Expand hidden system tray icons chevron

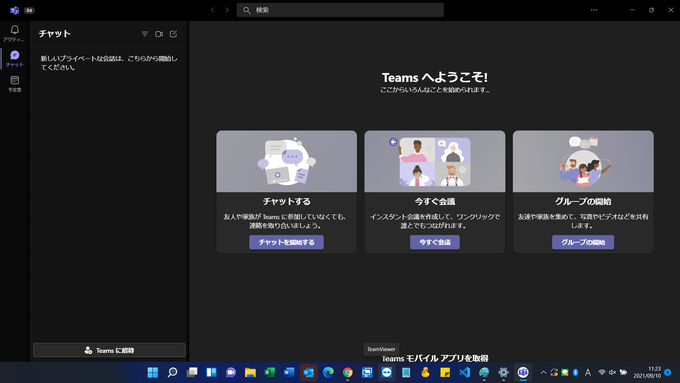pyautogui.click(x=543, y=372)
